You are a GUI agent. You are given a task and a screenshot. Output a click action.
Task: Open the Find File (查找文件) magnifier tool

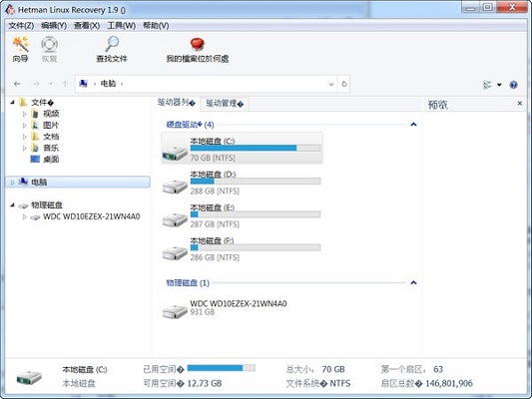click(112, 45)
